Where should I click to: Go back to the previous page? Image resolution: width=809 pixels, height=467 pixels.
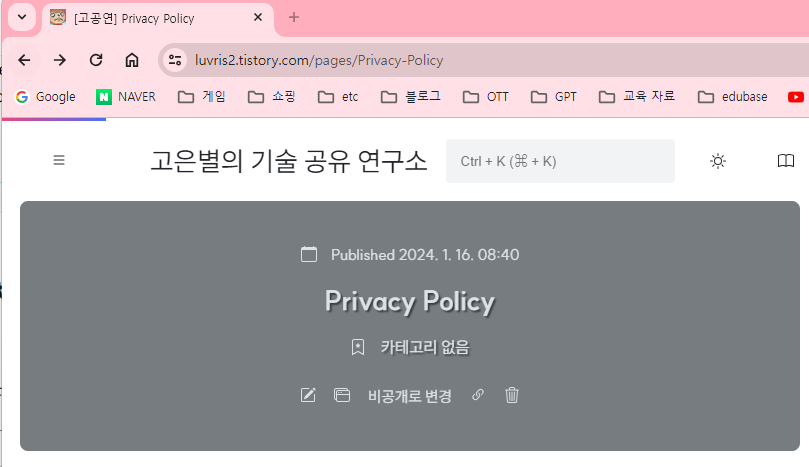tap(24, 60)
